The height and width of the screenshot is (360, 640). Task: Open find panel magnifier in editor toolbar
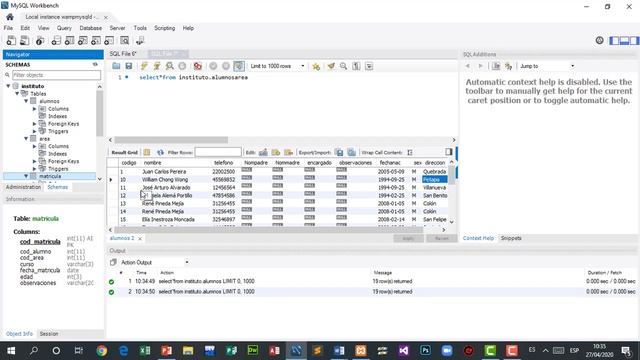pyautogui.click(x=344, y=66)
